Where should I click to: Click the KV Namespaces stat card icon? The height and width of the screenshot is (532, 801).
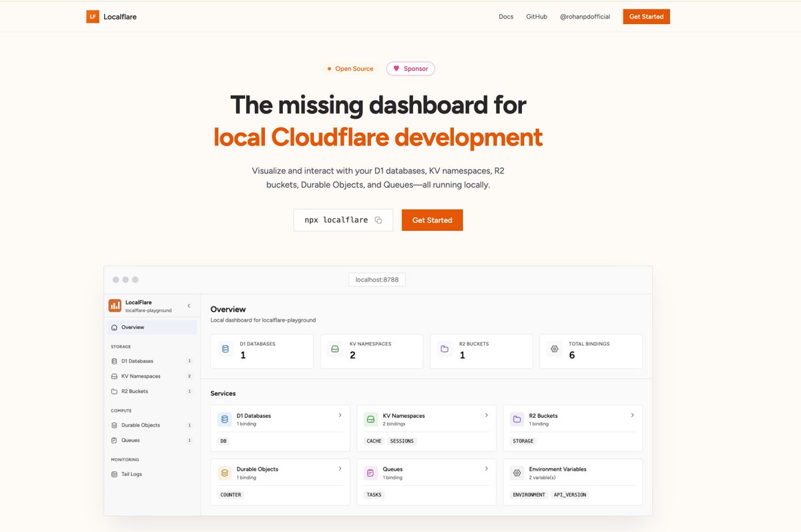coord(335,348)
